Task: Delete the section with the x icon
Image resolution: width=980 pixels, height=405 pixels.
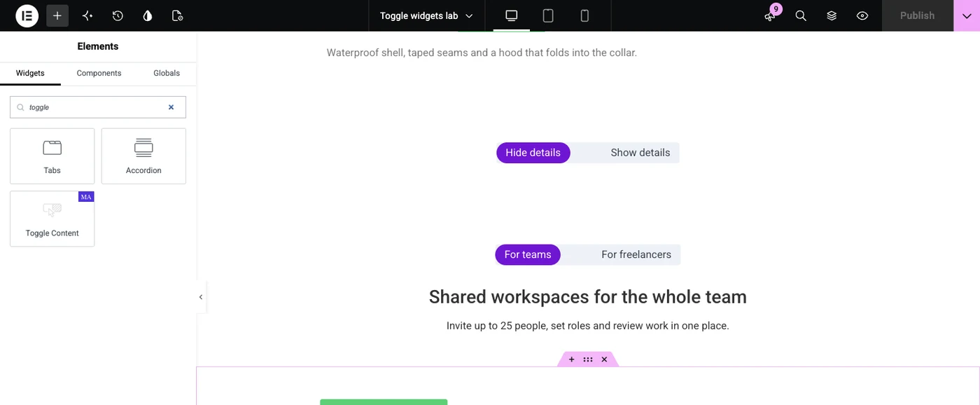Action: click(604, 359)
